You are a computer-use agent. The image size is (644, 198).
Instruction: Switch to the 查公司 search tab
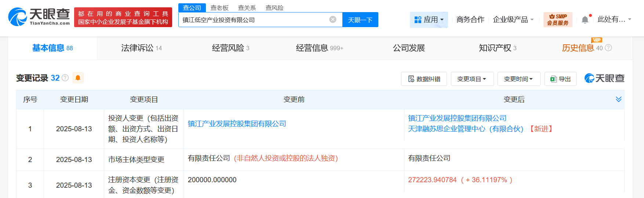(x=192, y=8)
